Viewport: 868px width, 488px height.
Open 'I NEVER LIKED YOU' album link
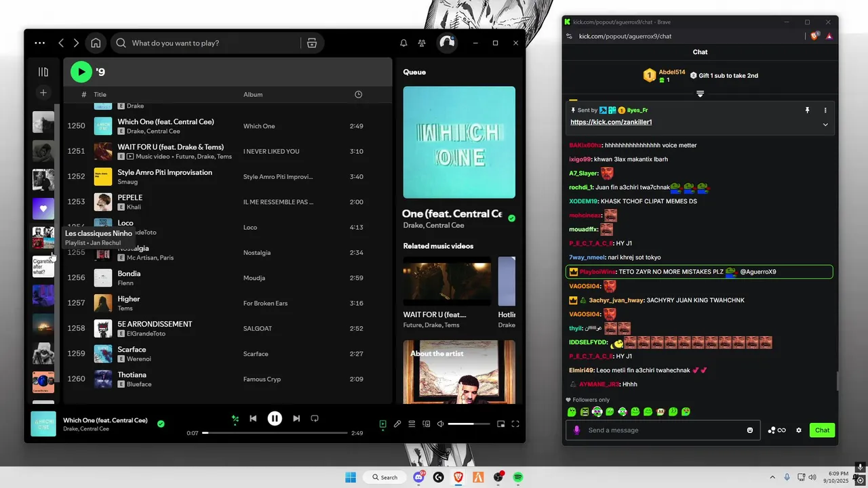pyautogui.click(x=271, y=151)
